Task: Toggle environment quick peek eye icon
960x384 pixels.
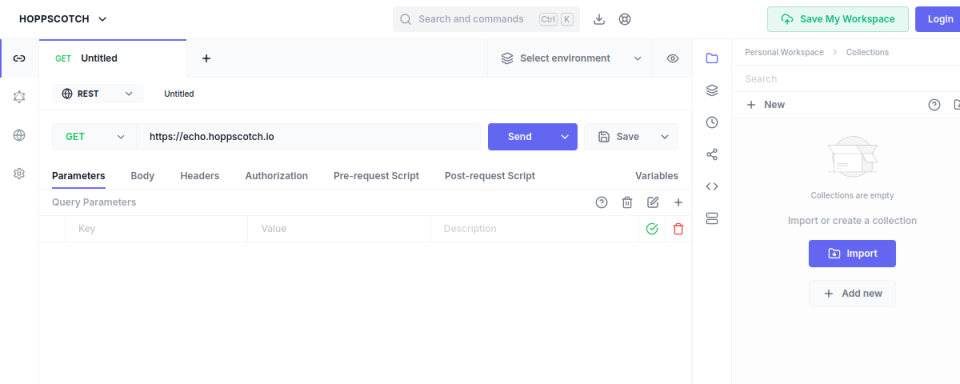Action: (672, 58)
